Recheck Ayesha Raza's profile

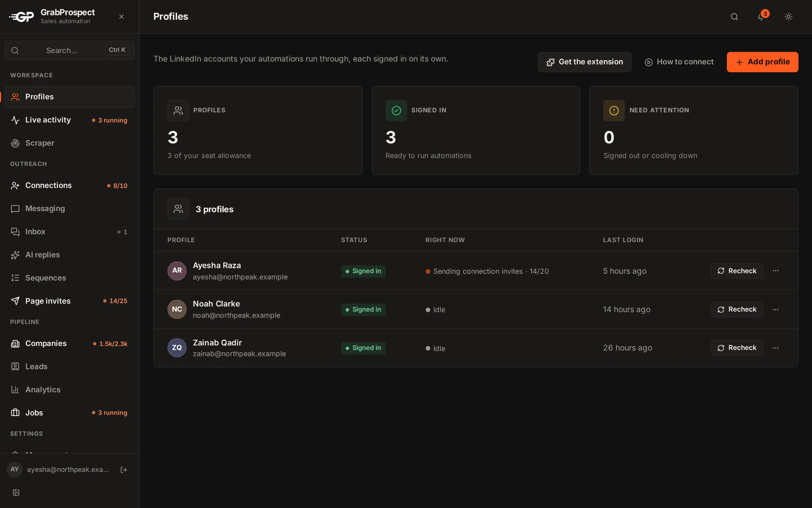pos(737,271)
